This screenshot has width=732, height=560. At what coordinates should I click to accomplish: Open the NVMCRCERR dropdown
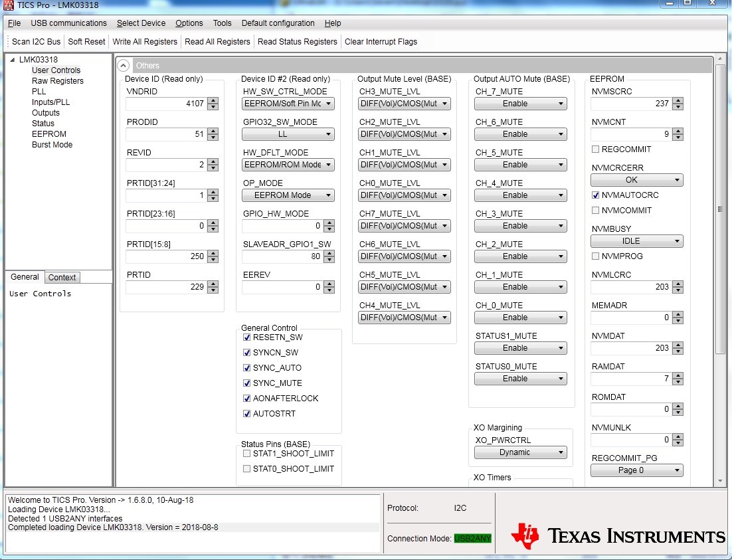pos(637,180)
